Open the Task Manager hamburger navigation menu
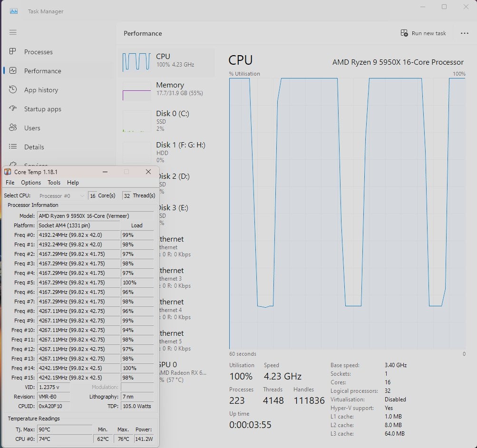 pos(13,32)
